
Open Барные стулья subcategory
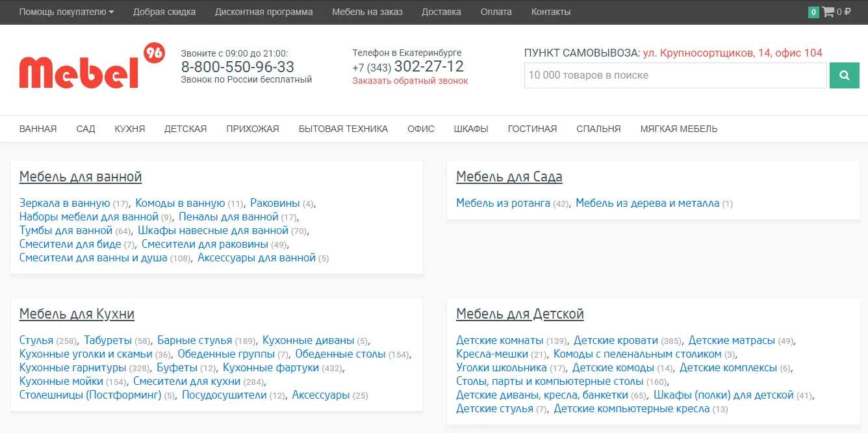194,341
